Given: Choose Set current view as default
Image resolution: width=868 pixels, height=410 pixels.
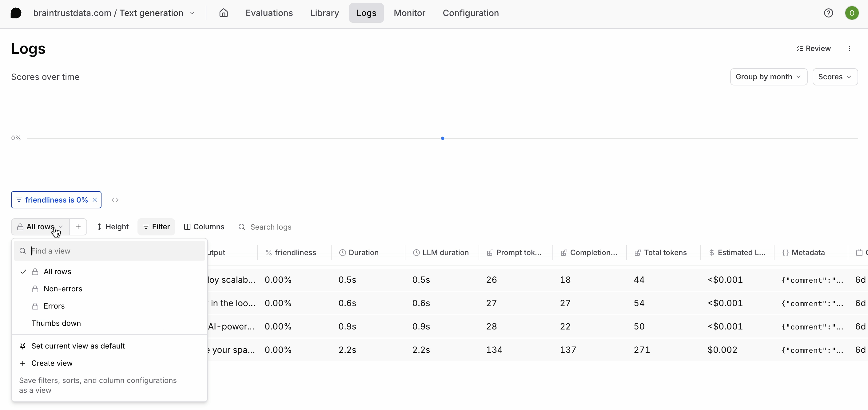Looking at the screenshot, I should [x=78, y=346].
